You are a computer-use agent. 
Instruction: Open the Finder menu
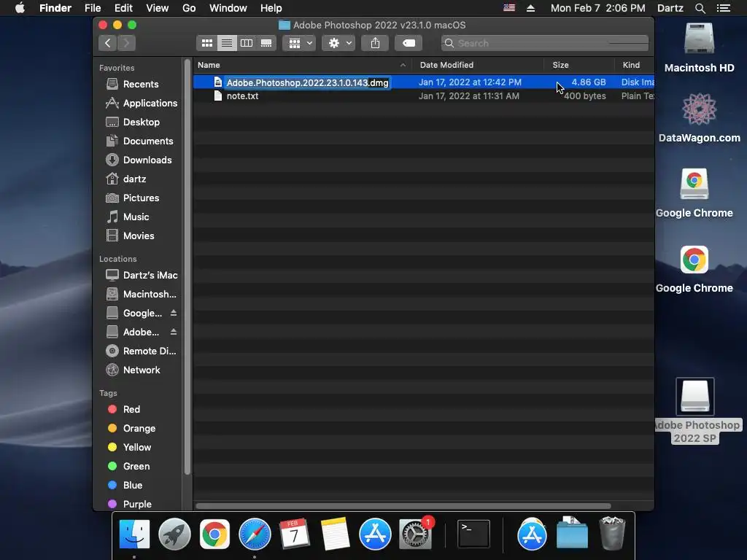(55, 8)
